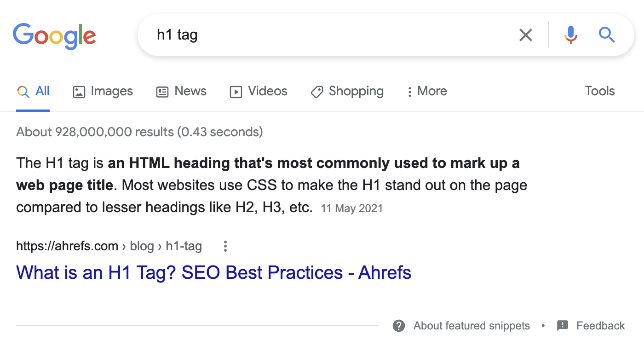The image size is (644, 346).
Task: Click the Shopping price-tag icon
Action: (x=316, y=92)
